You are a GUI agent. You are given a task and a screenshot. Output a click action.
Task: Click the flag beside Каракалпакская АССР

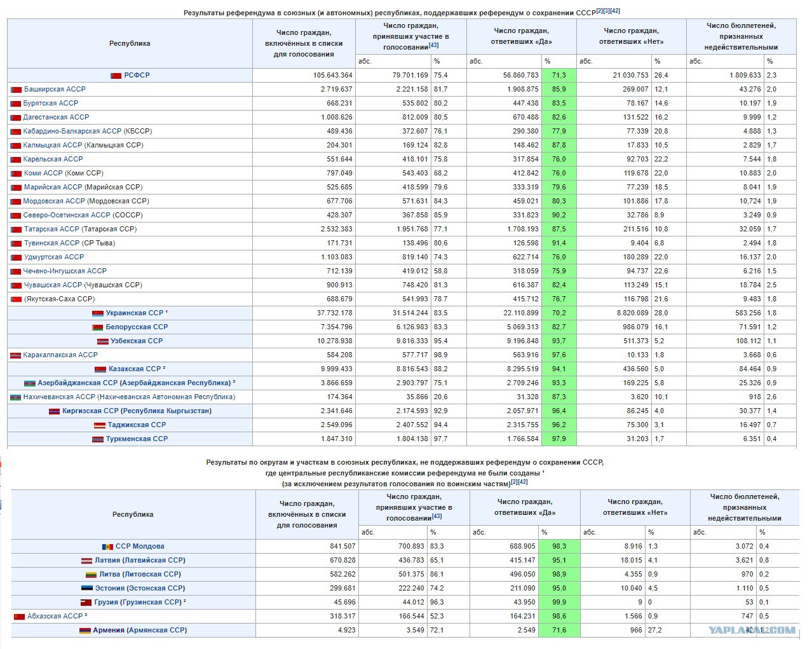point(16,355)
